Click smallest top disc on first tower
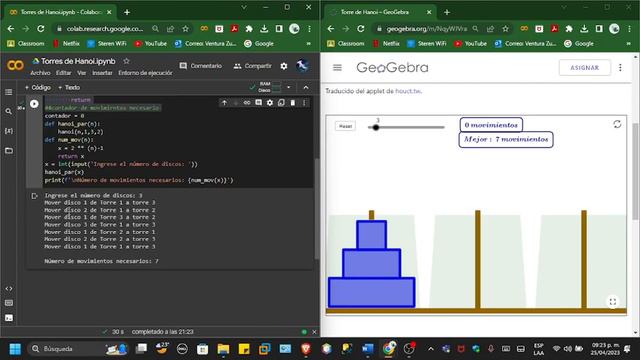Viewport: 640px width, 360px height. click(371, 235)
